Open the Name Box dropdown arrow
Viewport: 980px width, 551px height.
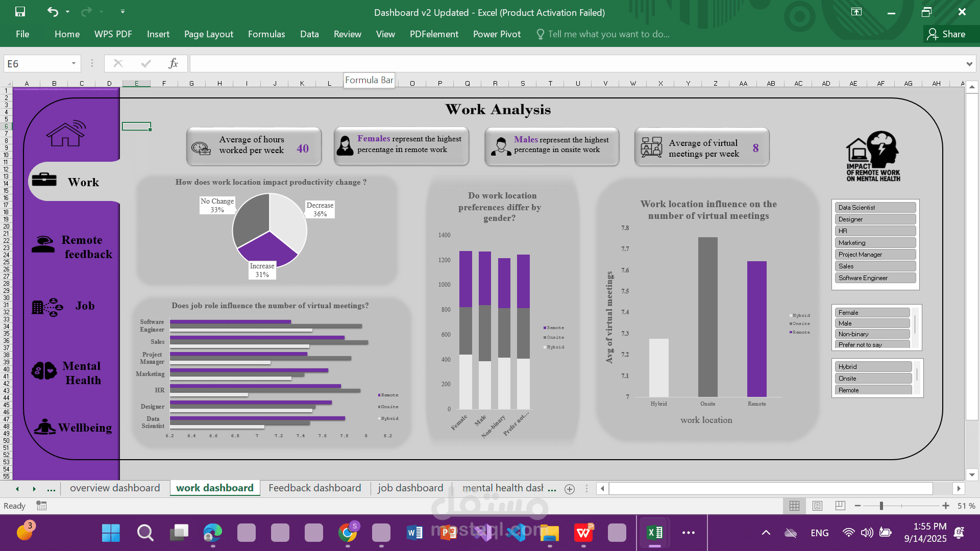pos(73,64)
